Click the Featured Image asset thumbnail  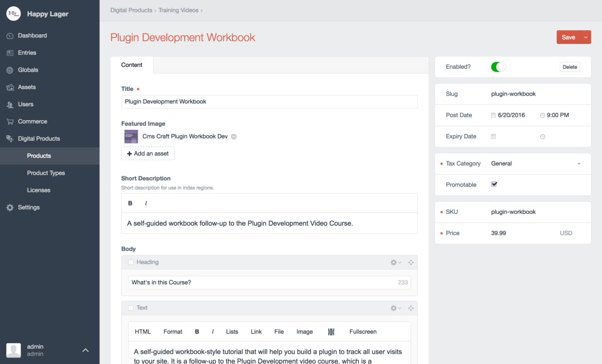pos(131,137)
